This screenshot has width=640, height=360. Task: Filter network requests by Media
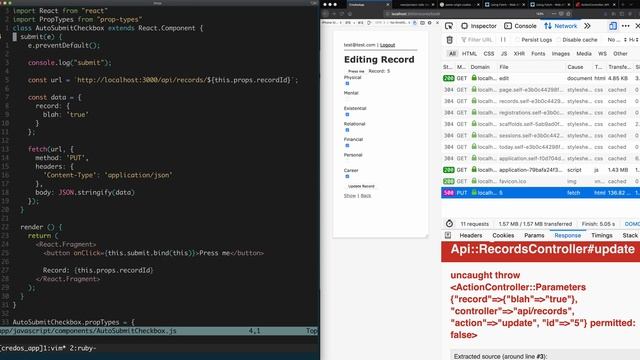click(x=584, y=53)
